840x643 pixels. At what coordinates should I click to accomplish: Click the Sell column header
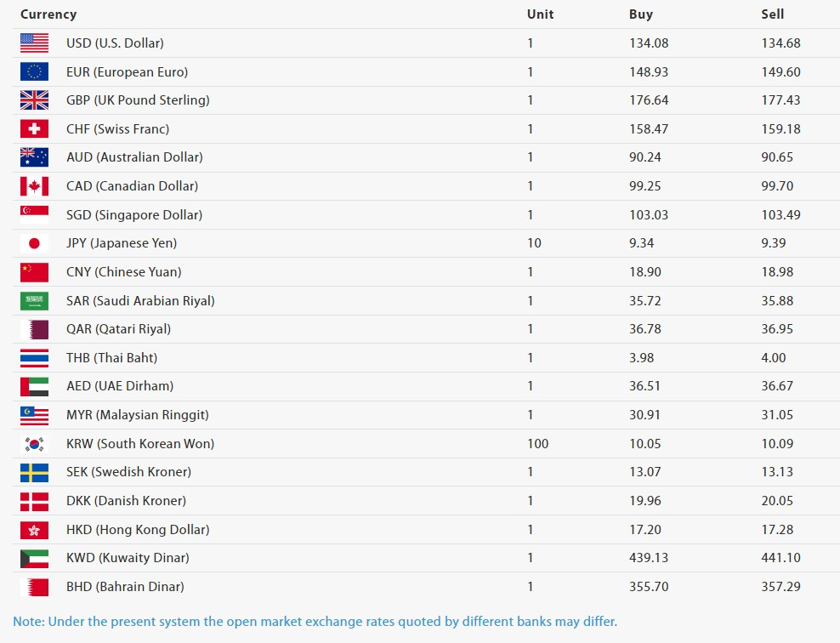pyautogui.click(x=773, y=14)
